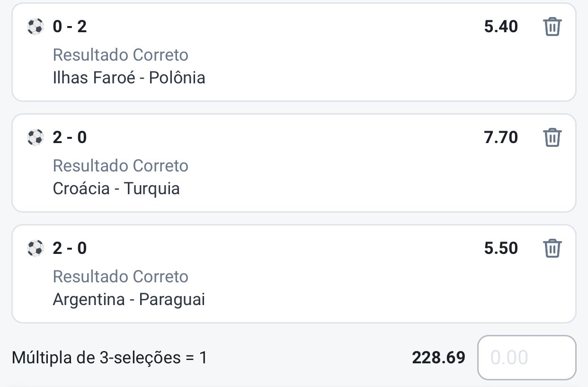Image resolution: width=588 pixels, height=387 pixels.
Task: Click the 228.69 combined odds total
Action: pos(438,358)
